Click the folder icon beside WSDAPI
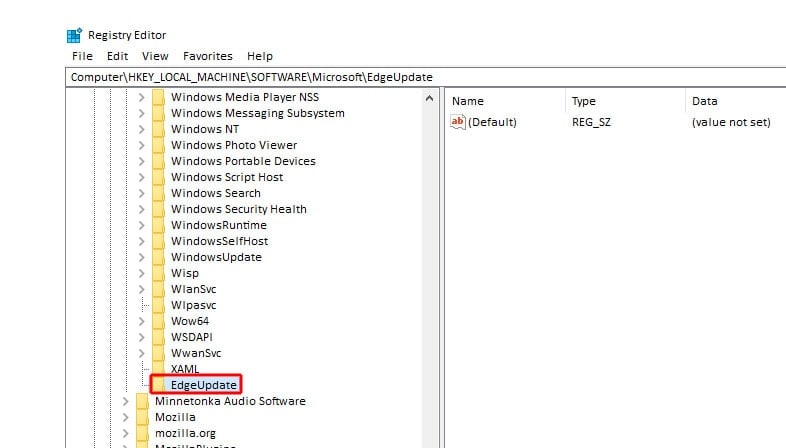 click(x=158, y=338)
